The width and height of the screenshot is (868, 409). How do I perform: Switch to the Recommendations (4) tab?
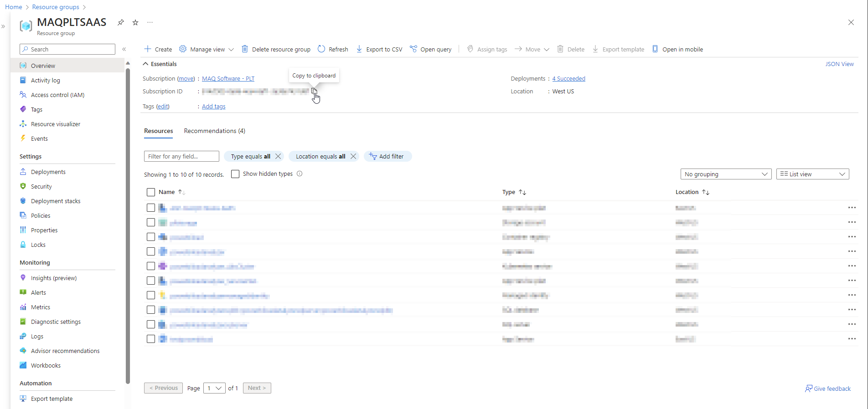coord(214,131)
